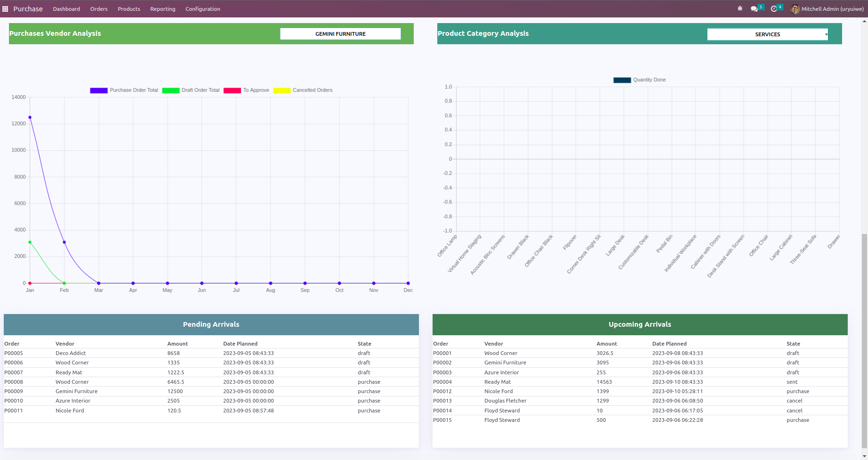Open the conversations chat bubble icon
The height and width of the screenshot is (460, 868).
click(754, 9)
